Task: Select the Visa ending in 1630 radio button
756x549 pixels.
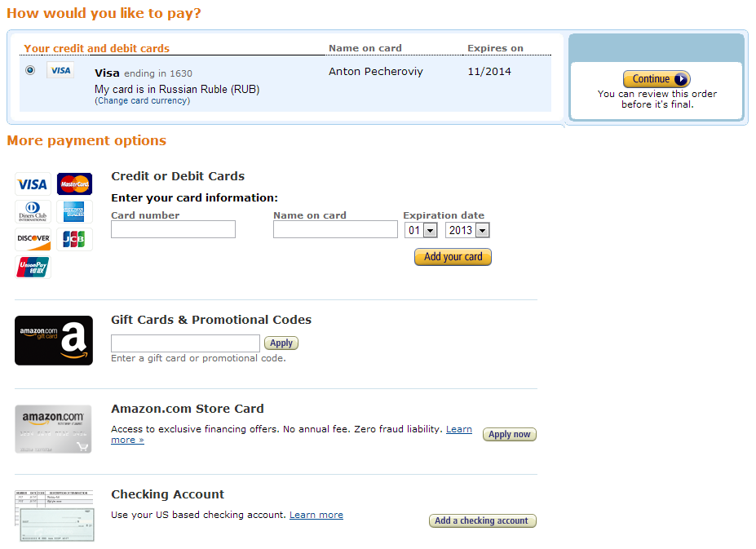Action: pyautogui.click(x=30, y=70)
